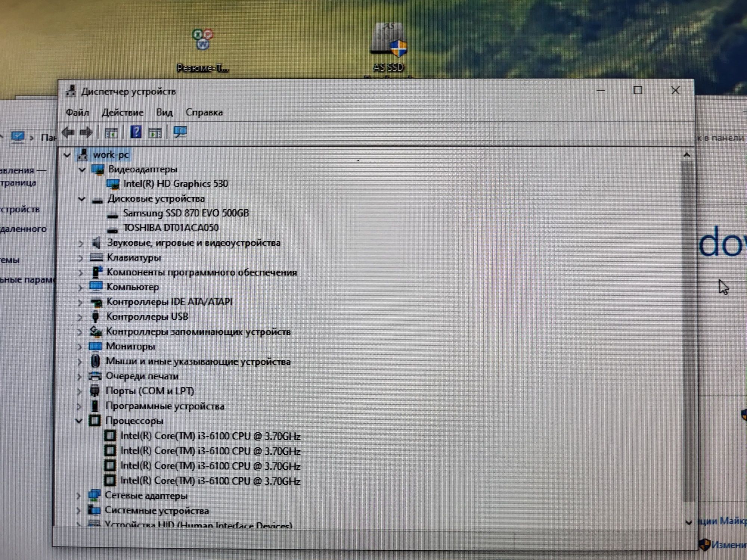Toggle the action pane toolbar icon
This screenshot has height=560, width=747.
click(155, 133)
